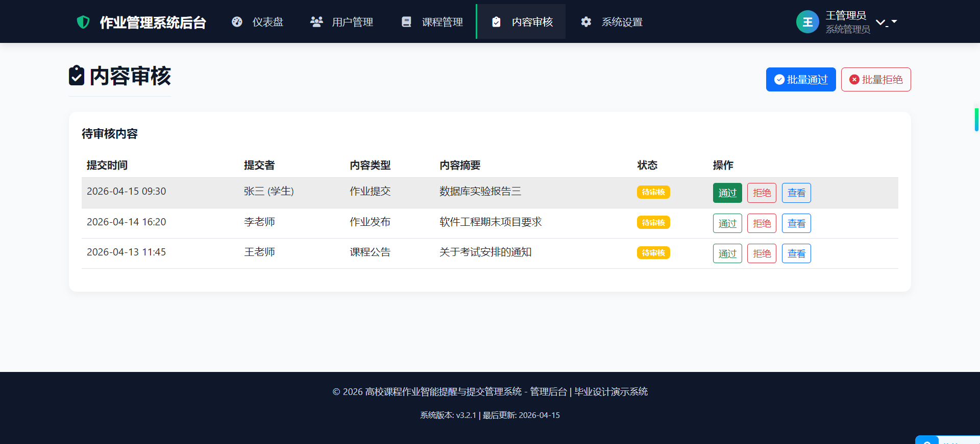Click the 内容类型 column header

[370, 165]
